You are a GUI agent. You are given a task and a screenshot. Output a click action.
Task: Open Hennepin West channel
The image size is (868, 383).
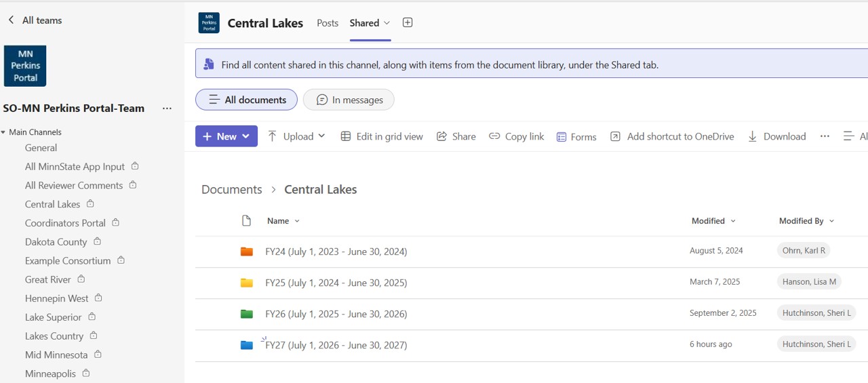tap(56, 298)
